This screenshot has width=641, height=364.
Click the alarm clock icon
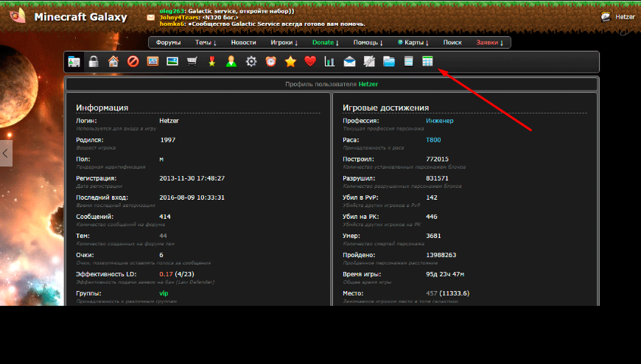click(270, 62)
